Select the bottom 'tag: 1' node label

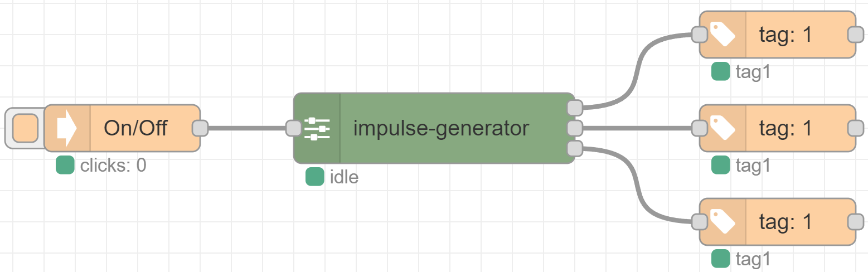click(786, 222)
